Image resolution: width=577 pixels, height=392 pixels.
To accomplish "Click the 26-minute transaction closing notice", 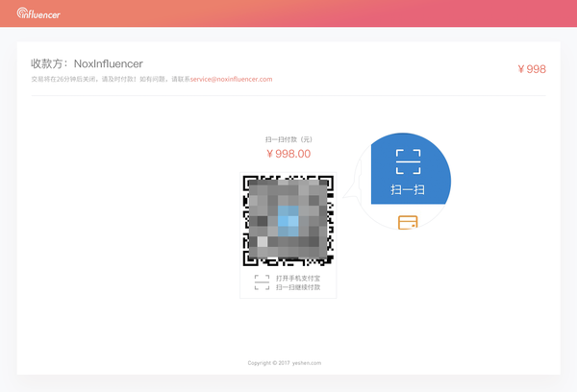I will 111,79.
